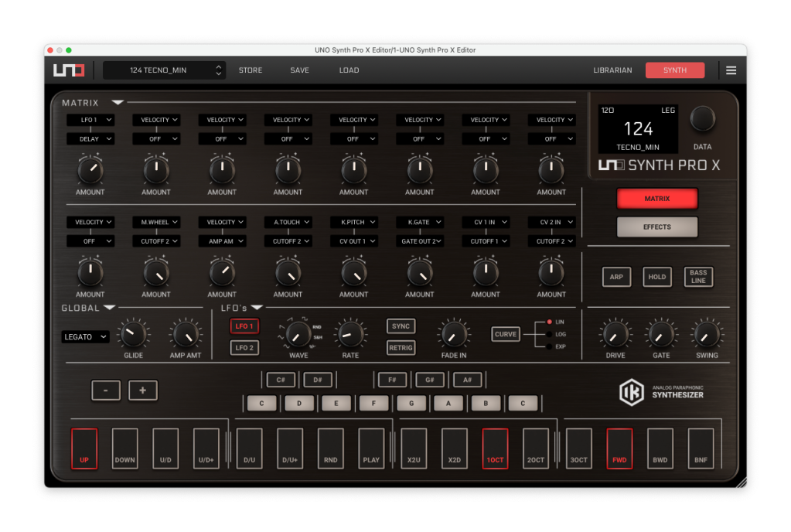Toggle the ARP button
The width and height of the screenshot is (791, 532).
(x=616, y=277)
